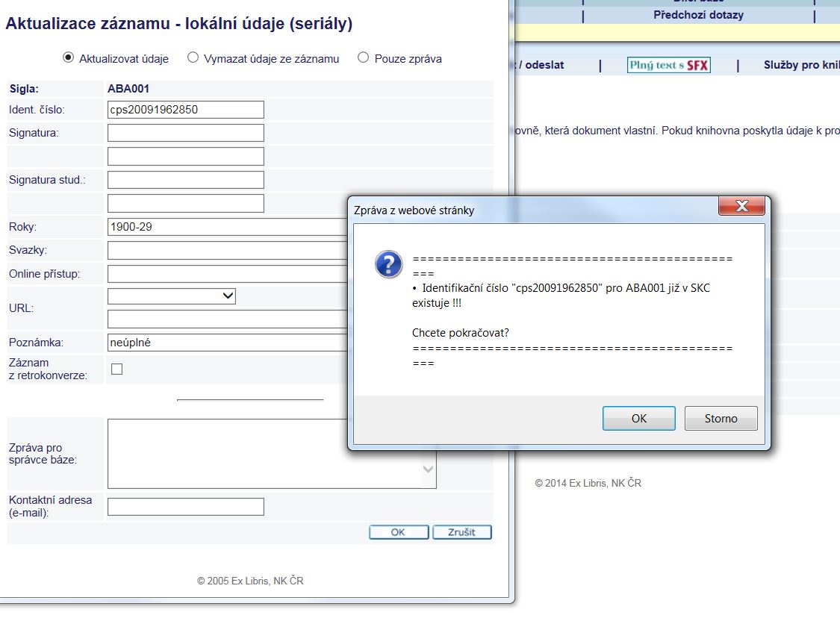This screenshot has width=840, height=618.
Task: Click the Kontaktní adresa e-mail field
Action: [x=186, y=507]
